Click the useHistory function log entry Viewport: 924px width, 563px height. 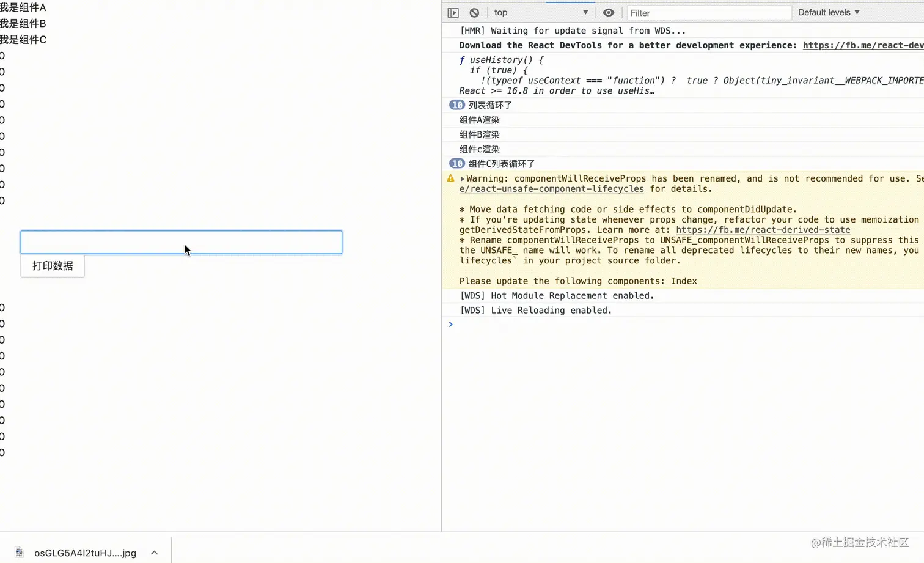click(683, 75)
